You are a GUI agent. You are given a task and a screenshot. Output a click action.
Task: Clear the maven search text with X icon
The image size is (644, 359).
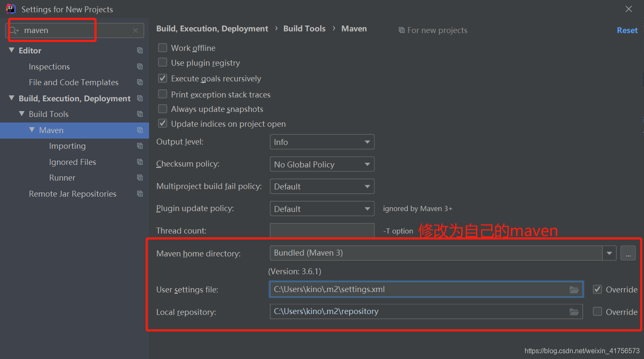click(x=135, y=31)
